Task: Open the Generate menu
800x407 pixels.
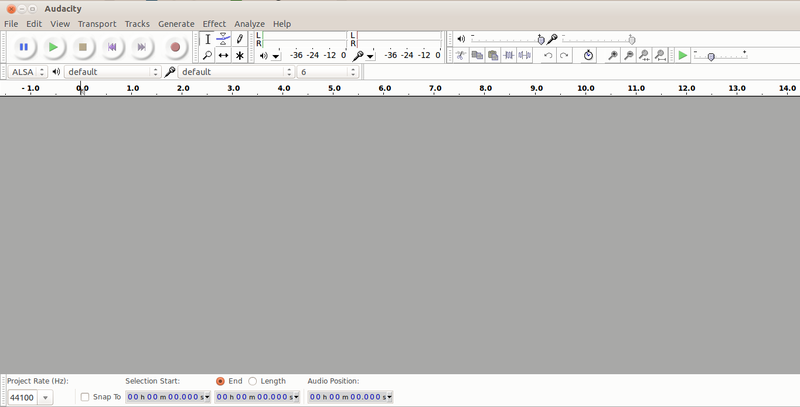Action: click(176, 24)
